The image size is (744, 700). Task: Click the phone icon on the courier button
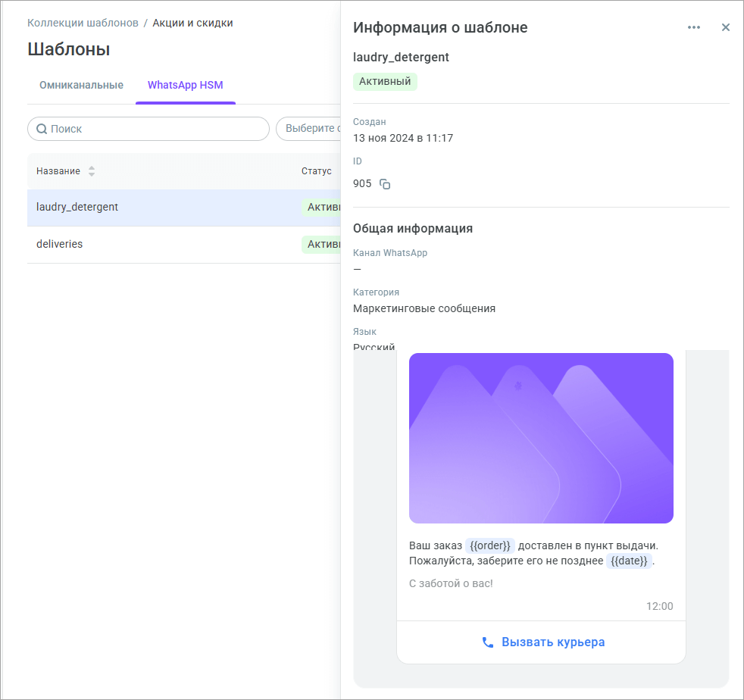coord(488,642)
